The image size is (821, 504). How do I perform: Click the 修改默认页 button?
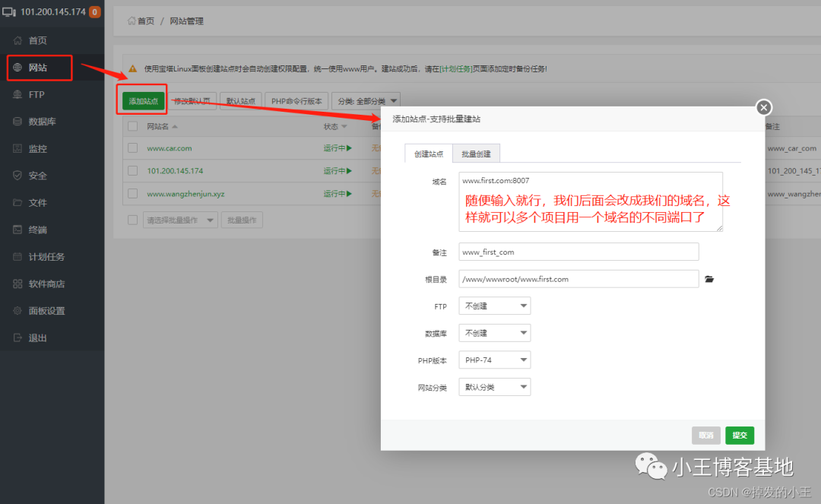click(192, 101)
